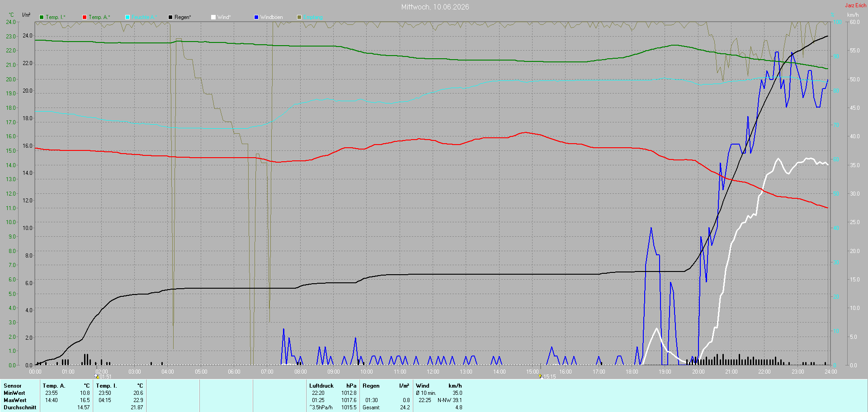The image size is (868, 412).
Task: Select the 'Regen*' legend label
Action: (x=183, y=17)
